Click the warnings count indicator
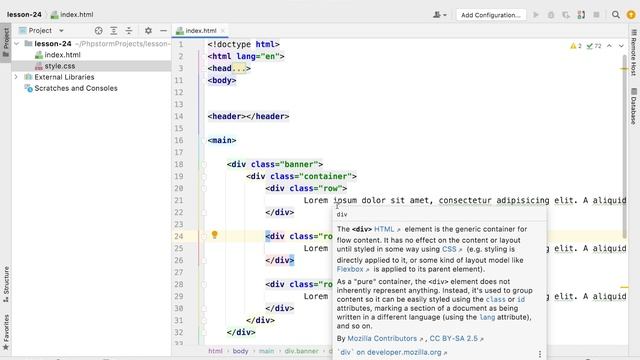Screen dimensions: 640x360 point(576,46)
